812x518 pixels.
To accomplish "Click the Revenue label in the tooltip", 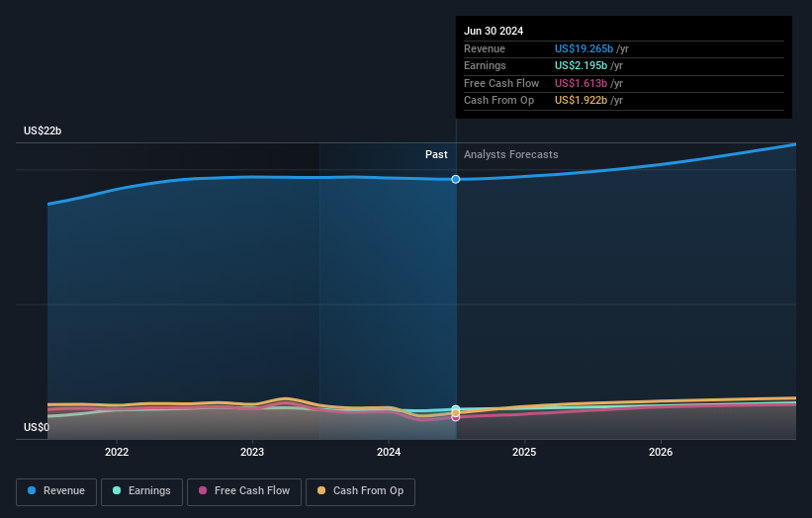I will (485, 48).
